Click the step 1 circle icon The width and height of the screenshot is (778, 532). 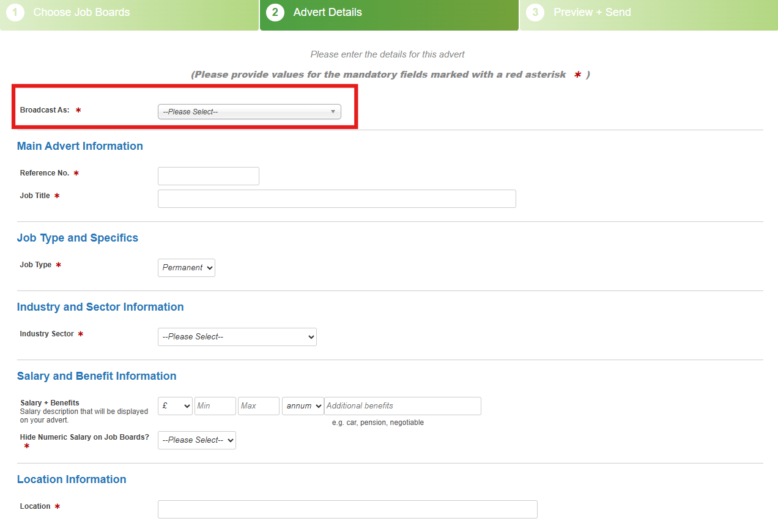[x=15, y=12]
